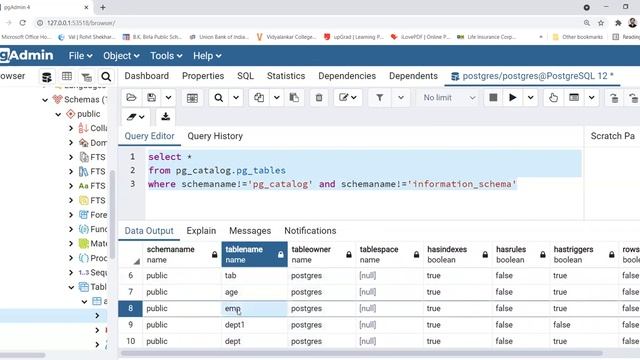Click the Copy rows icon

click(x=259, y=98)
